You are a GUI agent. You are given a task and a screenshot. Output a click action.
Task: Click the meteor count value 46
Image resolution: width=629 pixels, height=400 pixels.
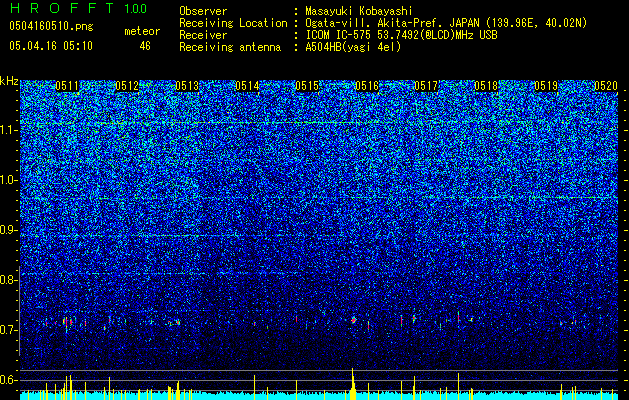(x=145, y=46)
